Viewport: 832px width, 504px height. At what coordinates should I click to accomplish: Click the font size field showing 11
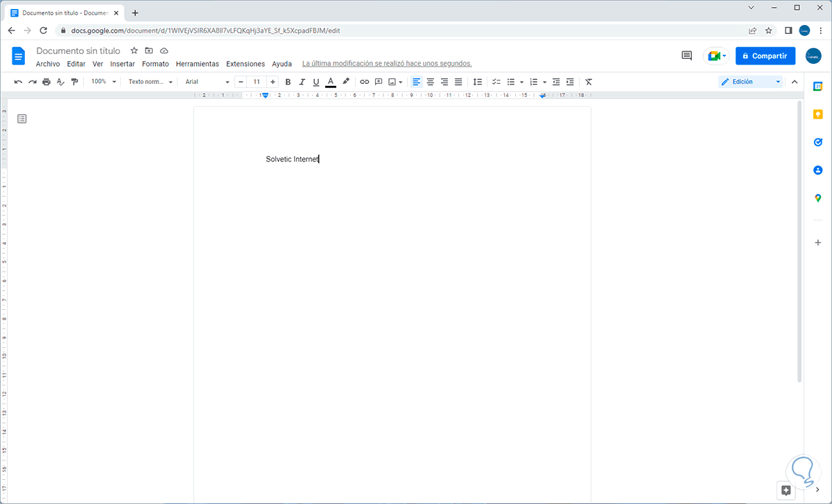pyautogui.click(x=257, y=82)
